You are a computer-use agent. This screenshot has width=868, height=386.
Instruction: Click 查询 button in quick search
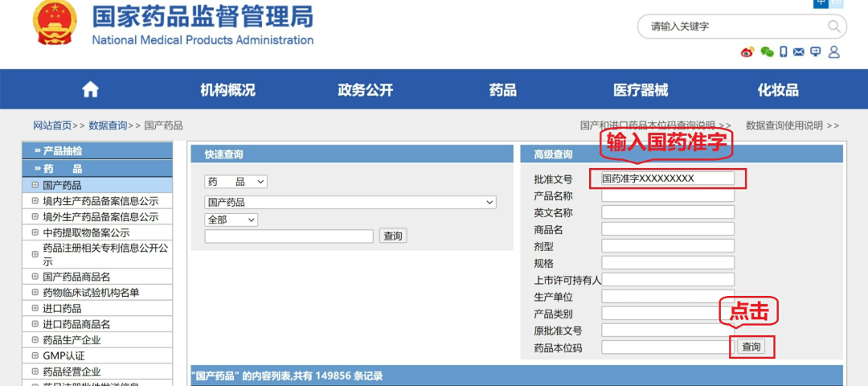click(x=393, y=236)
